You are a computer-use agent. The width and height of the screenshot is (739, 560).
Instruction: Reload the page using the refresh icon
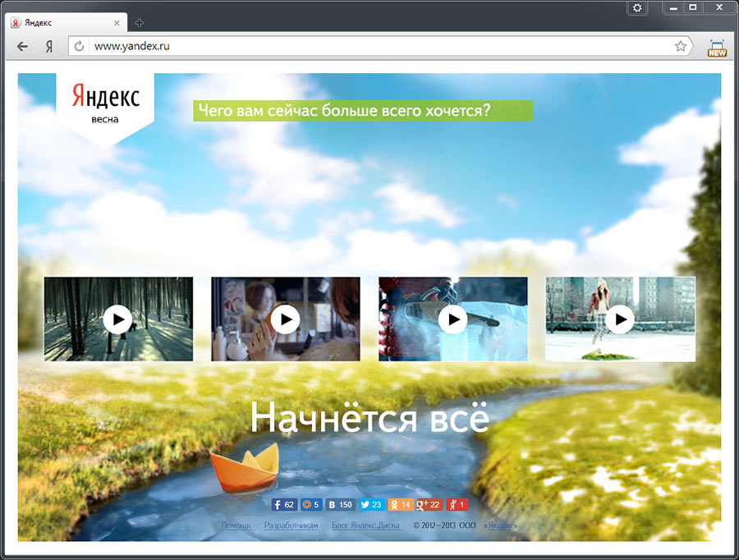tap(80, 47)
